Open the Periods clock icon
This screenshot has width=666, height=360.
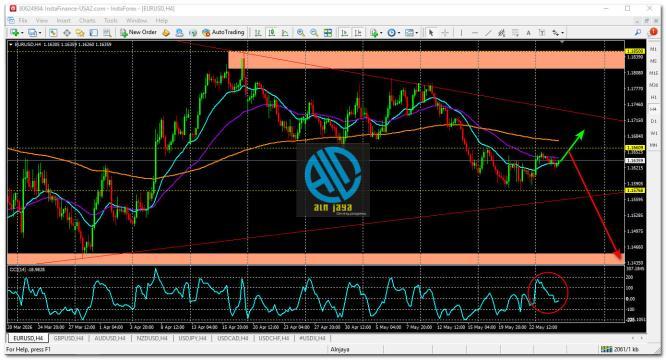pyautogui.click(x=392, y=33)
